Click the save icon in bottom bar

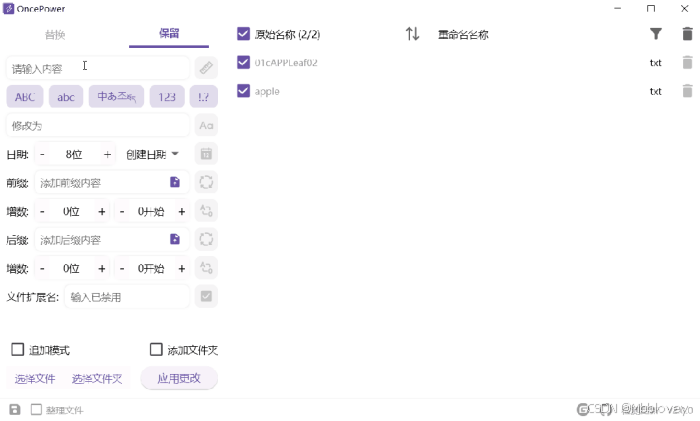(15, 409)
